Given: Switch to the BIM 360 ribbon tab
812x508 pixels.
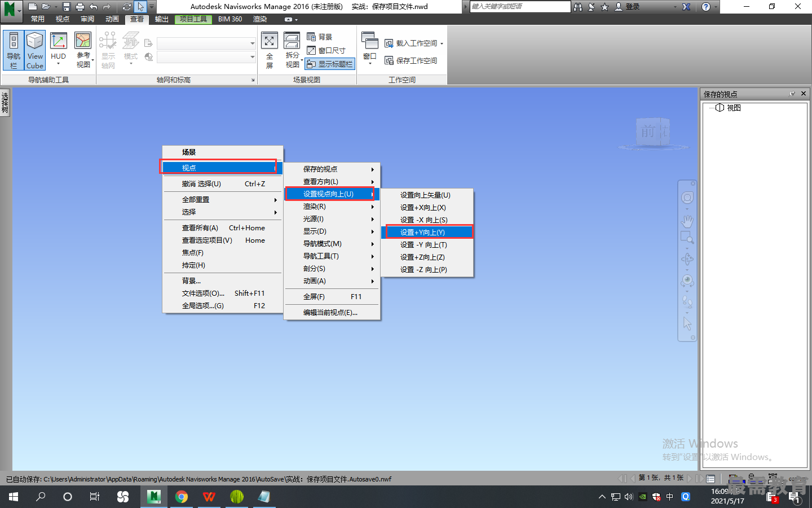Looking at the screenshot, I should [x=230, y=19].
